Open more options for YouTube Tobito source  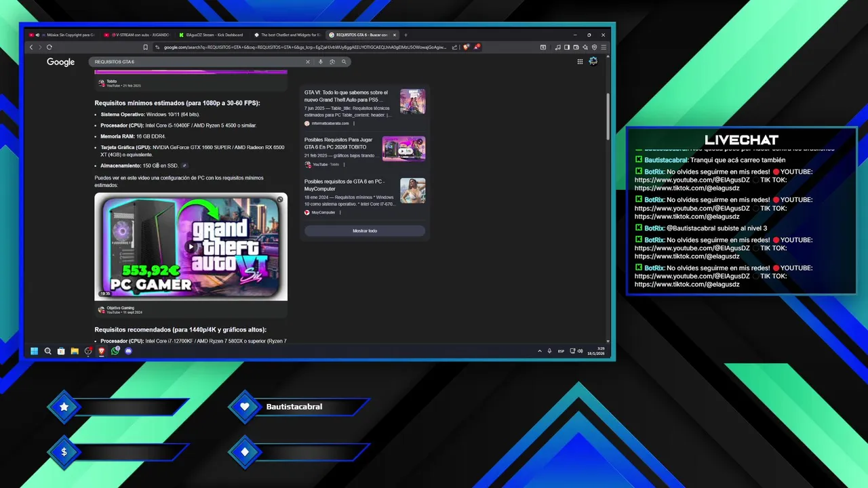344,165
